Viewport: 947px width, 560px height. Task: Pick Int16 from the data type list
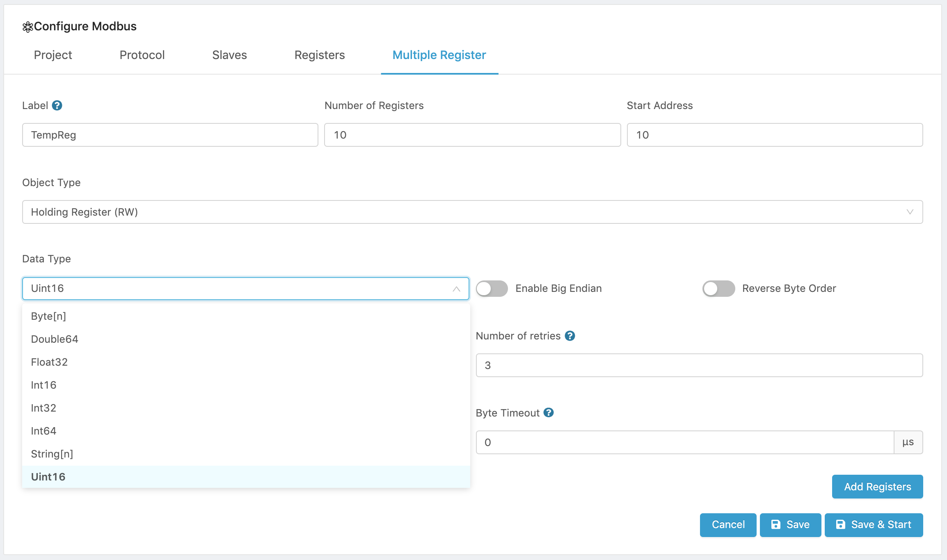click(246, 385)
